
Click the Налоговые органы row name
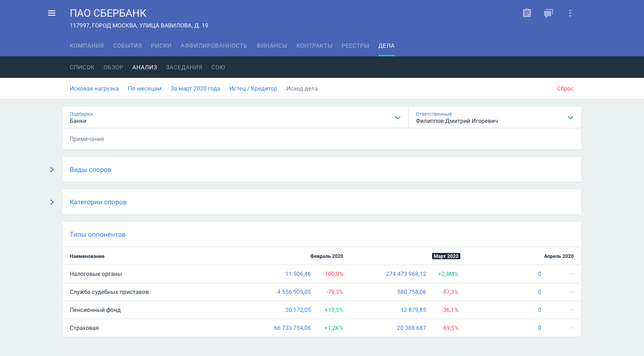click(96, 274)
